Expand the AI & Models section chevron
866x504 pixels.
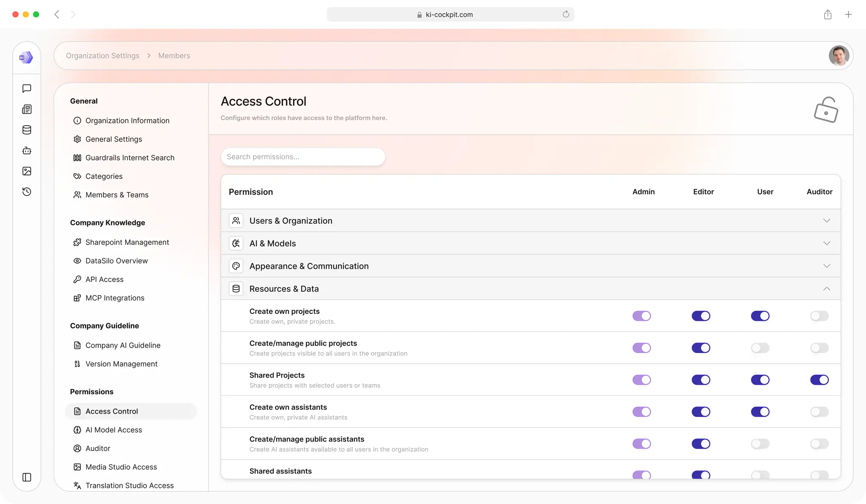[x=827, y=243]
